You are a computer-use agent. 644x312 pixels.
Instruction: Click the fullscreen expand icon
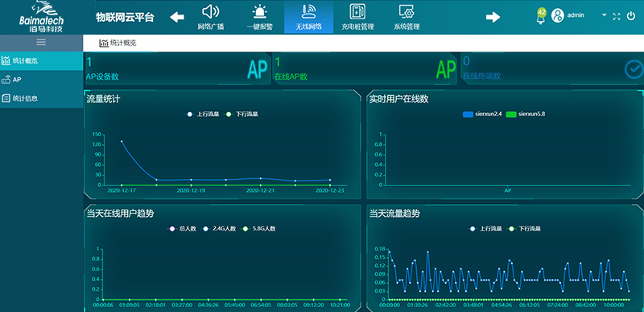tap(617, 16)
